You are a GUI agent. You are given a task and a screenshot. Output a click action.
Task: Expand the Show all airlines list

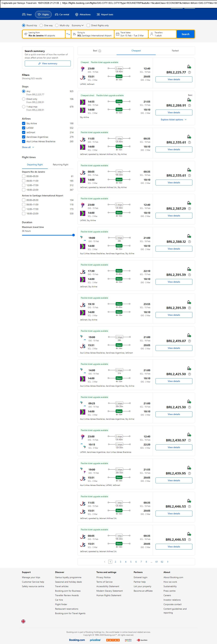pyautogui.click(x=28, y=147)
